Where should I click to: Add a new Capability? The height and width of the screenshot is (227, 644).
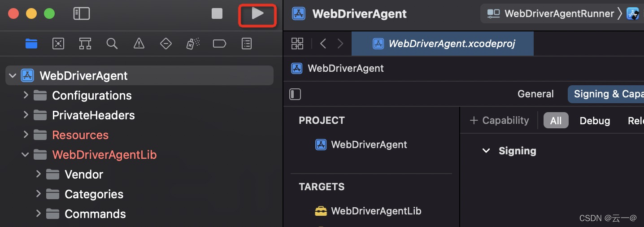(499, 120)
